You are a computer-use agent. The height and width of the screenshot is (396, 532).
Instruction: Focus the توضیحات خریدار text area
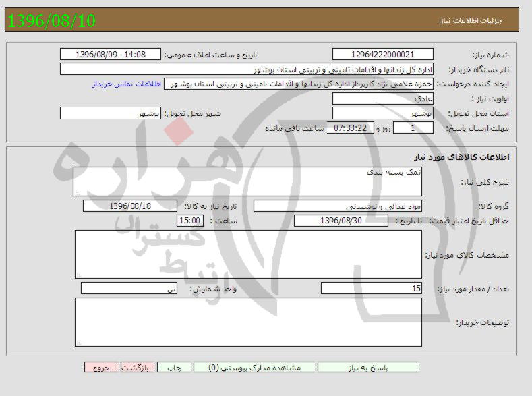tap(247, 322)
